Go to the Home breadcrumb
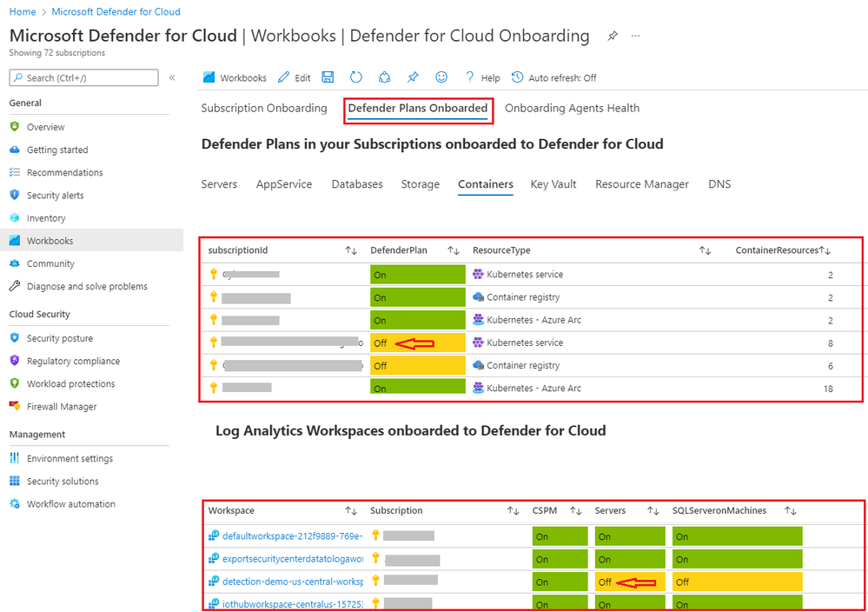 (23, 11)
